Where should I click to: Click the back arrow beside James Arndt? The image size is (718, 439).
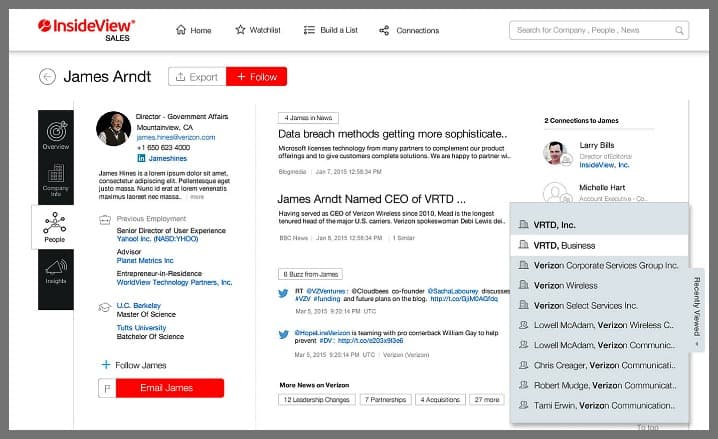click(47, 77)
